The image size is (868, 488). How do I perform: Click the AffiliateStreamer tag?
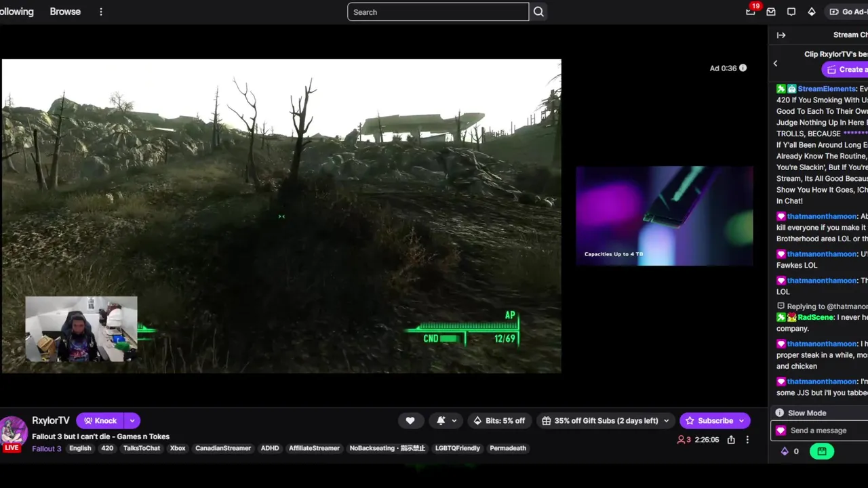[x=314, y=448]
